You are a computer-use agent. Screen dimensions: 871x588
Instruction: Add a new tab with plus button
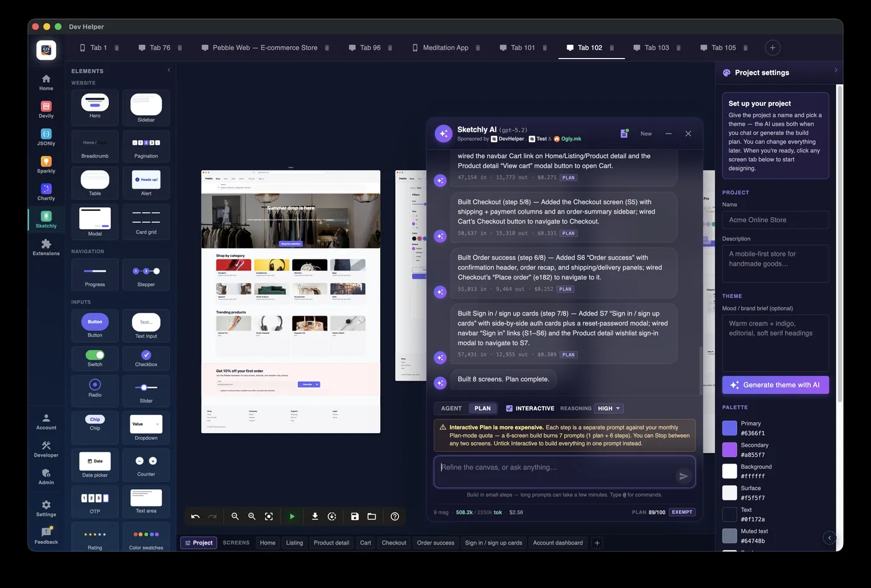coord(772,48)
